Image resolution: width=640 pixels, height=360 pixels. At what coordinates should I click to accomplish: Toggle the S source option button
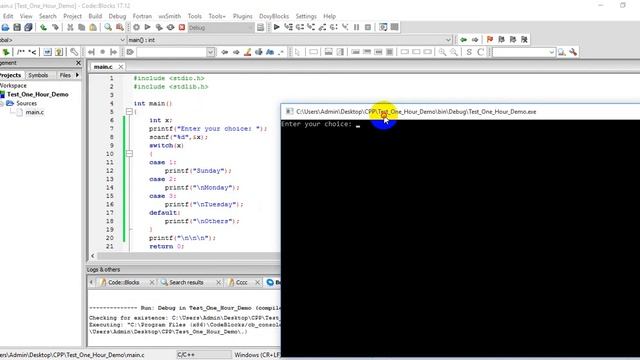point(469,52)
